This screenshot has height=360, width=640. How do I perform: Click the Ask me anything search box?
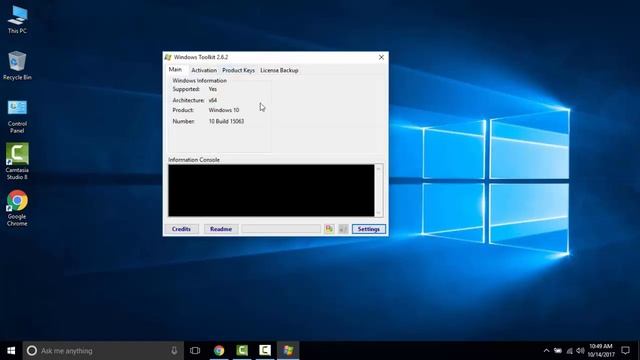click(104, 351)
